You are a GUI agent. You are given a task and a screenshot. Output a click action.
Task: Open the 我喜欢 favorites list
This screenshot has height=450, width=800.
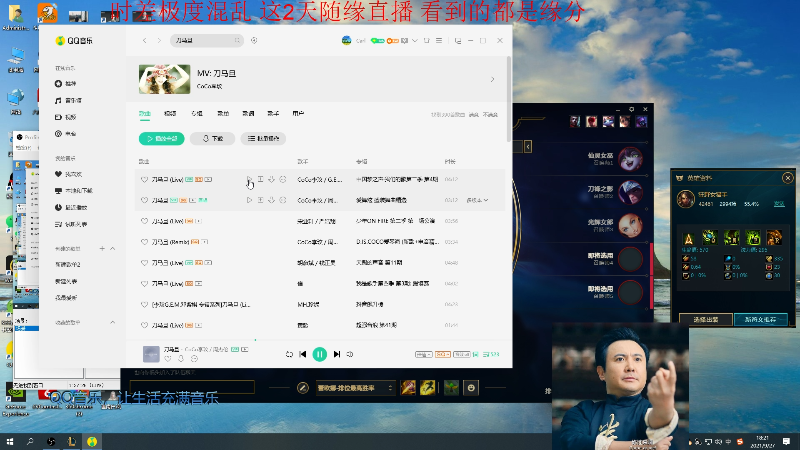tap(68, 174)
